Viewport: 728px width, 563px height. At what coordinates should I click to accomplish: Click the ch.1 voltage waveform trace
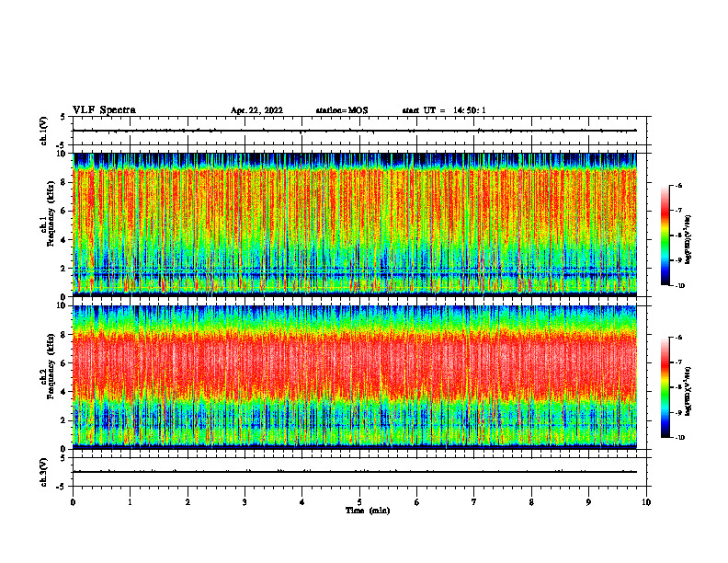pyautogui.click(x=355, y=131)
